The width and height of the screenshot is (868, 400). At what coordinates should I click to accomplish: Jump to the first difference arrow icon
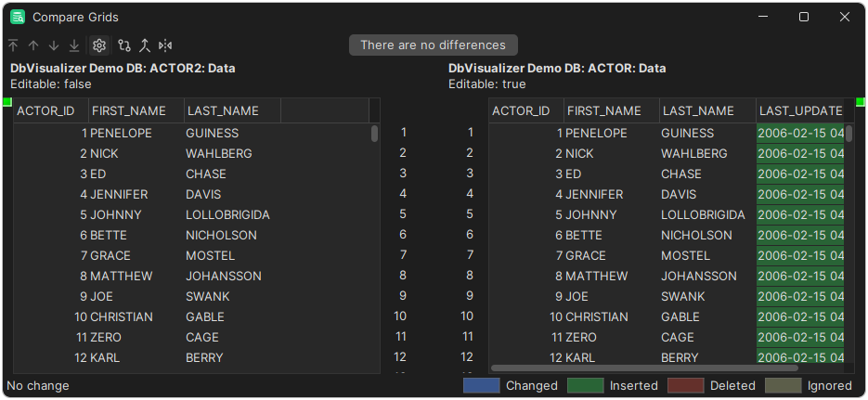pos(13,45)
